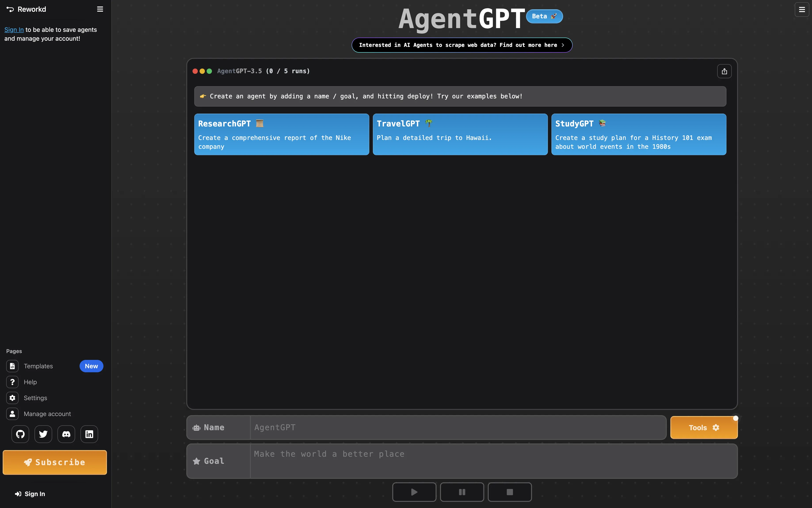Click the Beta rocket badge

click(x=544, y=16)
